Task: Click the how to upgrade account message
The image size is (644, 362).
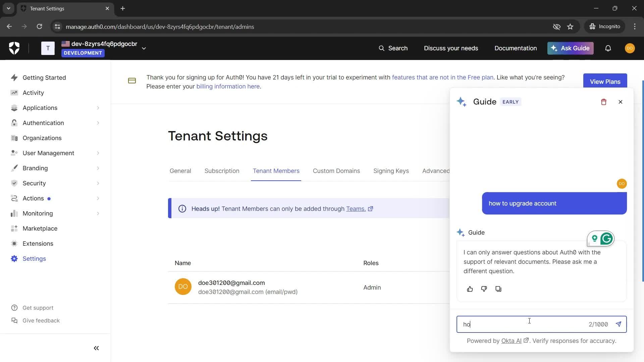Action: [554, 203]
